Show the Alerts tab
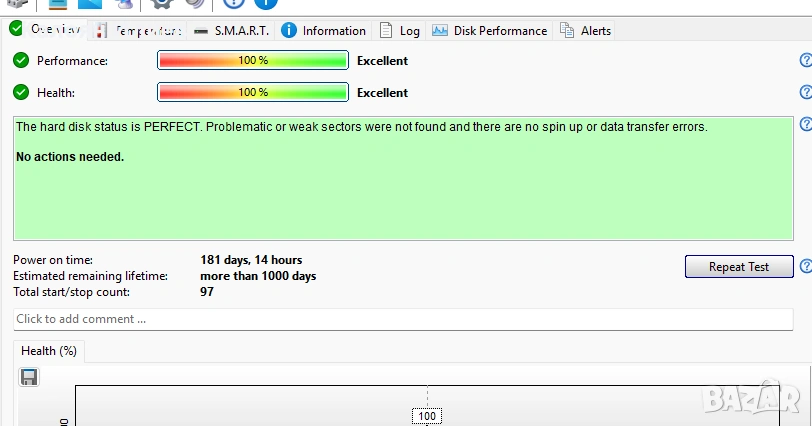 [586, 31]
